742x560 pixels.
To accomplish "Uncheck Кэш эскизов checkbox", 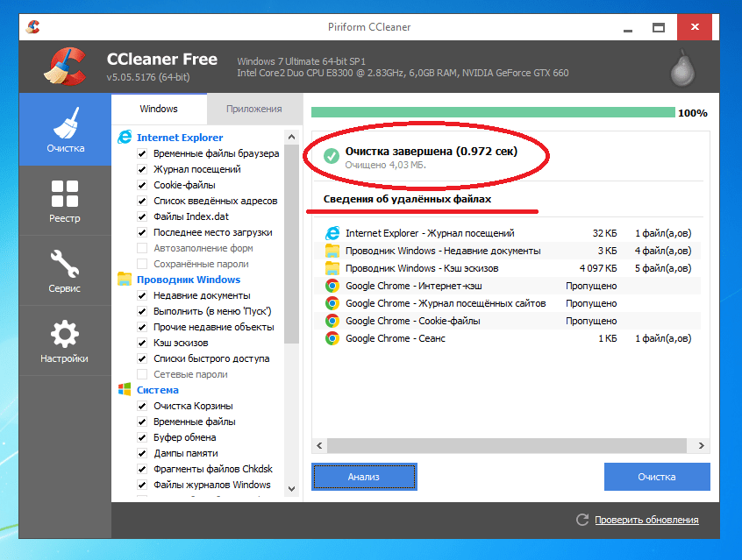I will pyautogui.click(x=142, y=343).
